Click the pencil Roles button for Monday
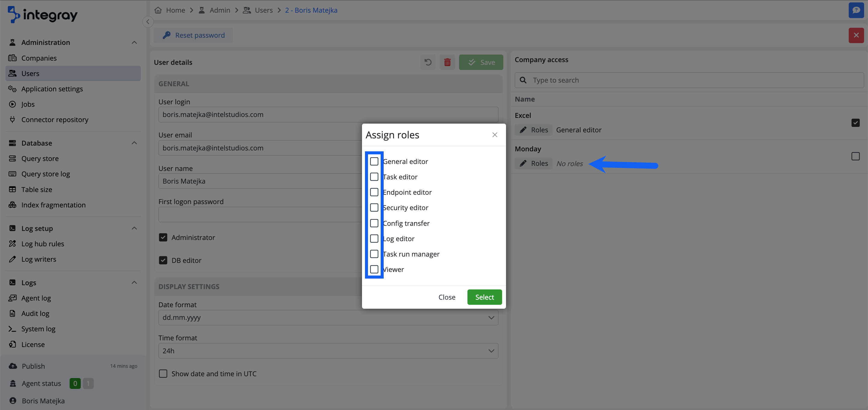Screen dimensions: 868x410 coord(533,163)
